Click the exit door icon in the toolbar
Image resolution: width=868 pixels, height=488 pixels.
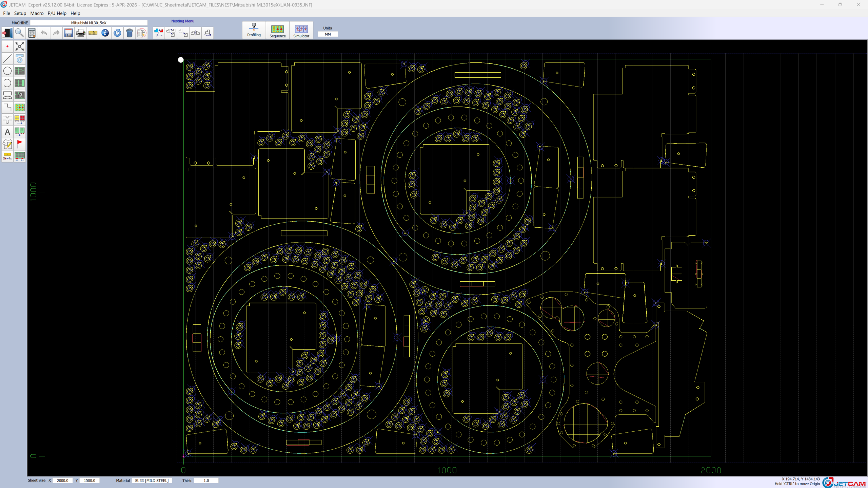(x=7, y=33)
